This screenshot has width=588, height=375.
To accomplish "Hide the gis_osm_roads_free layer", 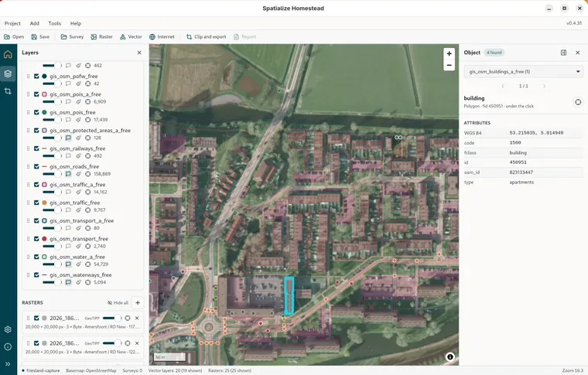I will pos(36,166).
